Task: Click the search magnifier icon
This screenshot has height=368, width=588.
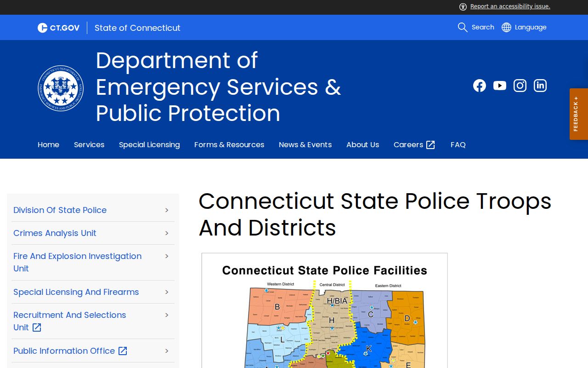Action: point(463,27)
